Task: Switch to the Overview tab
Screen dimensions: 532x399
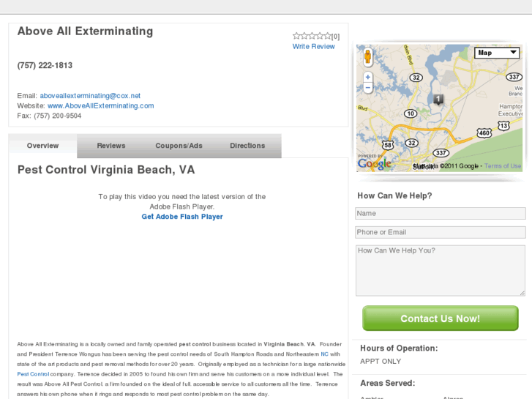Action: tap(42, 146)
